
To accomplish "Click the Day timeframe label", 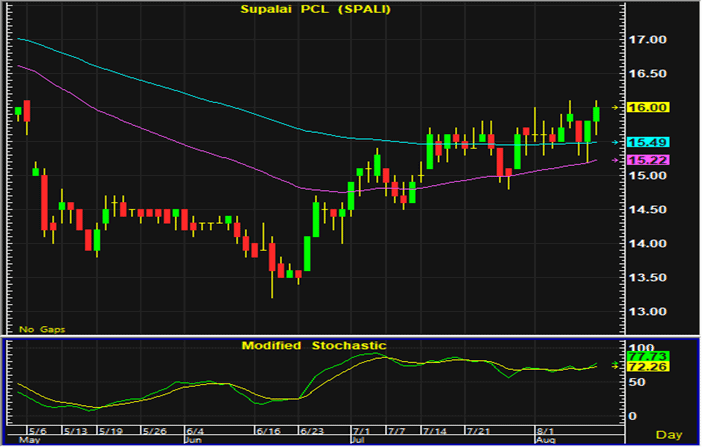I will coord(669,434).
